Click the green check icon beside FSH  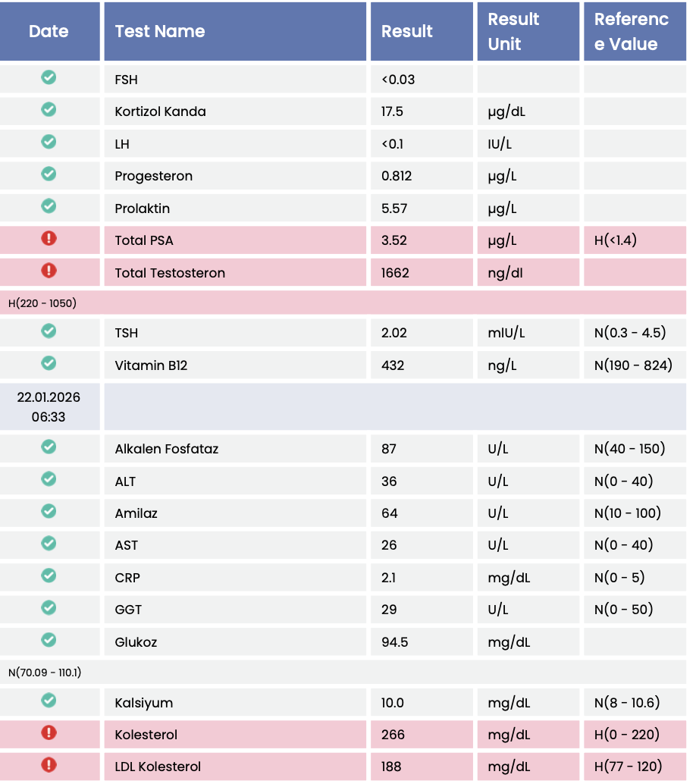pos(49,78)
